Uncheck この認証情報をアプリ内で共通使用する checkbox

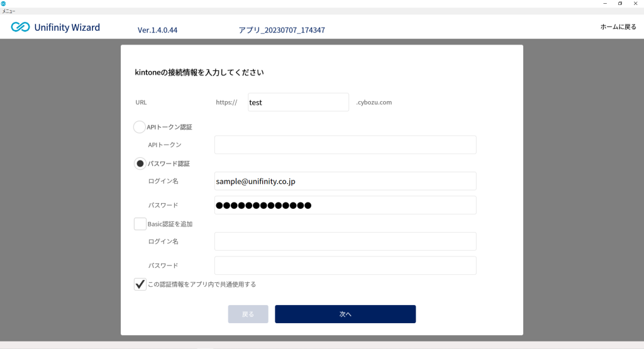pyautogui.click(x=140, y=284)
